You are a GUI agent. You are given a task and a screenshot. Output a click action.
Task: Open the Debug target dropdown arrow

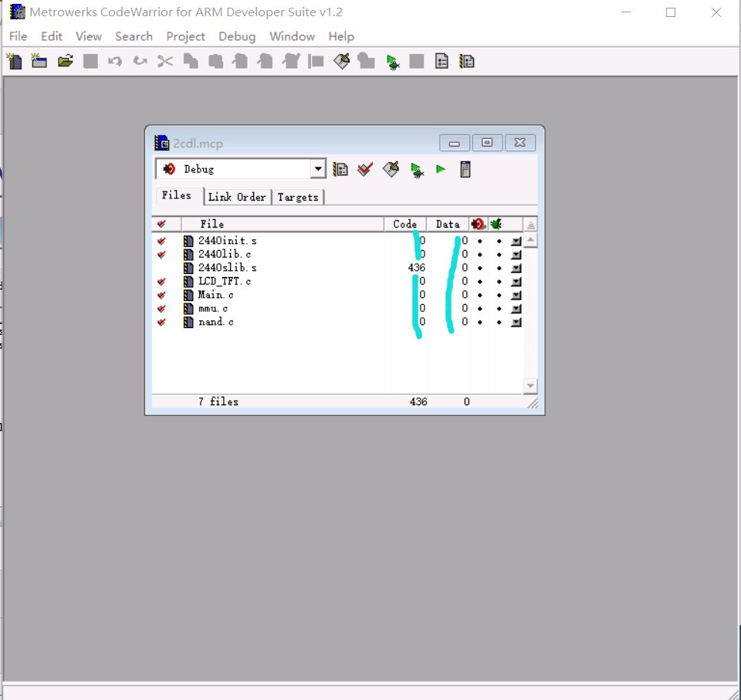(x=318, y=169)
